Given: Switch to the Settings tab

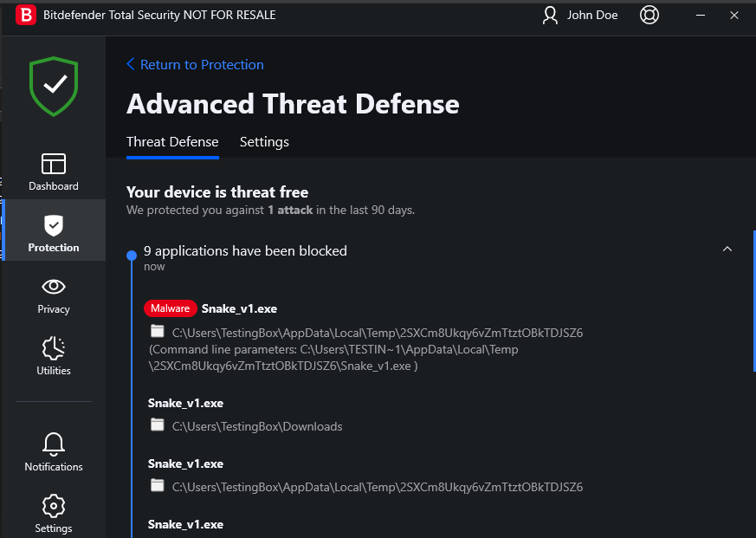Looking at the screenshot, I should click(x=264, y=142).
